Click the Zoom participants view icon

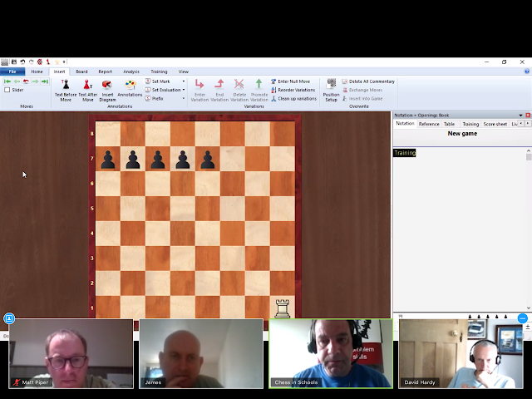click(9, 318)
